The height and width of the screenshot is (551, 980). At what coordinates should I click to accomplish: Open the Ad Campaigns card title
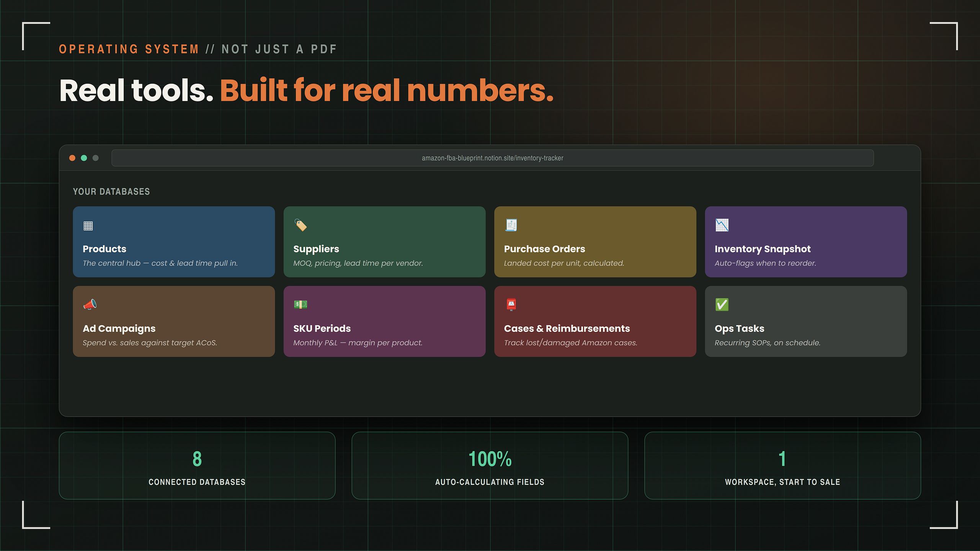pyautogui.click(x=119, y=329)
